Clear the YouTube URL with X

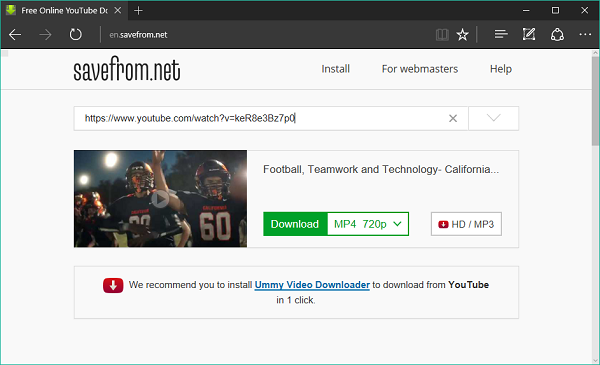[453, 119]
